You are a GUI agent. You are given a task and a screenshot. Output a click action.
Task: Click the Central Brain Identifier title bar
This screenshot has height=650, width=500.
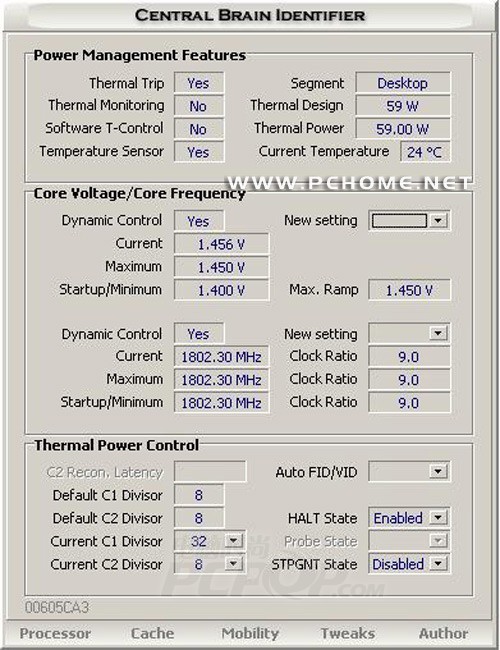click(250, 15)
